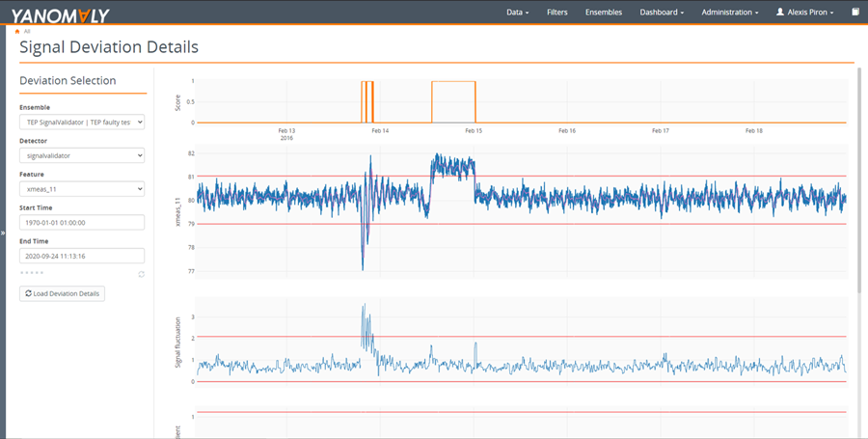Click the Yanomaly logo

coord(61,15)
